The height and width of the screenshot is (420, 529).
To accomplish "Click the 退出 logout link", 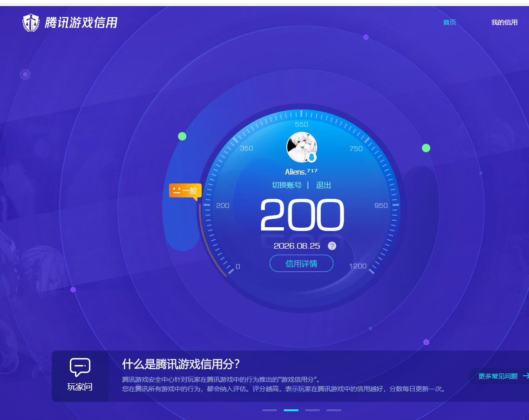I will (323, 185).
